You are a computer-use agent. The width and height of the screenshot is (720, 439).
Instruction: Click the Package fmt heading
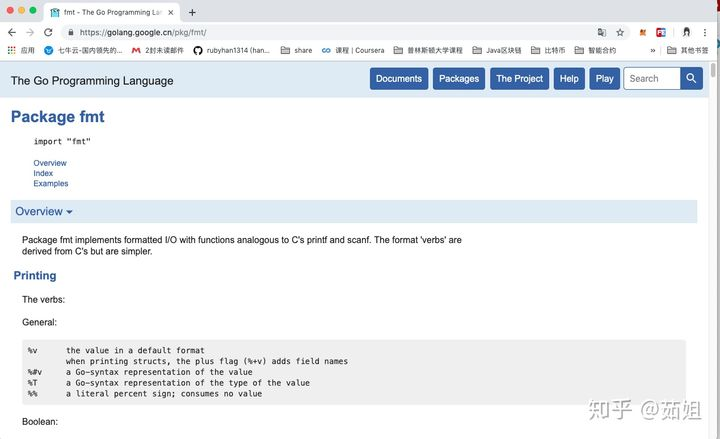point(57,117)
